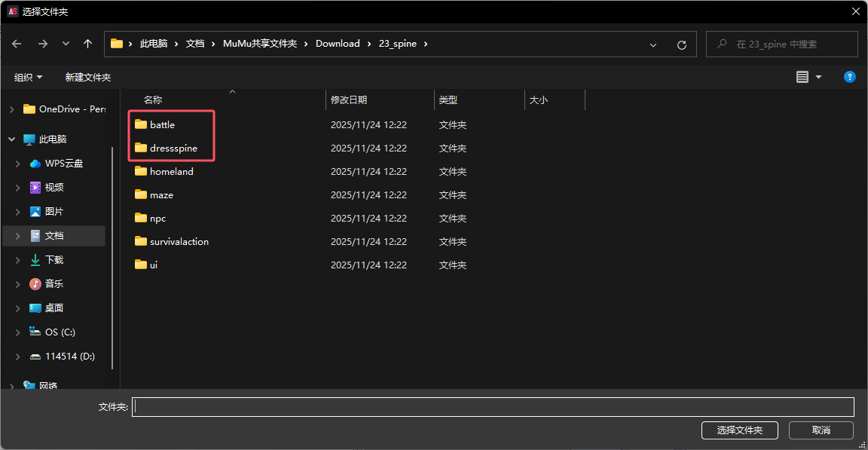Select 此电脑 in the breadcrumb
The height and width of the screenshot is (450, 868).
pos(154,44)
